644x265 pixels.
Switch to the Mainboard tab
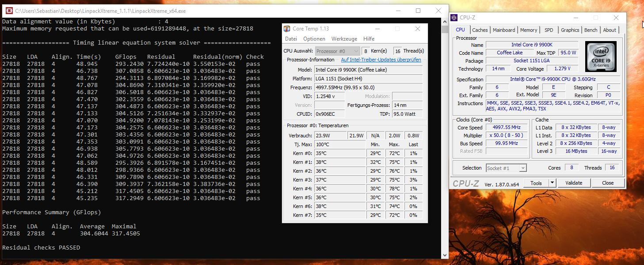click(x=504, y=30)
